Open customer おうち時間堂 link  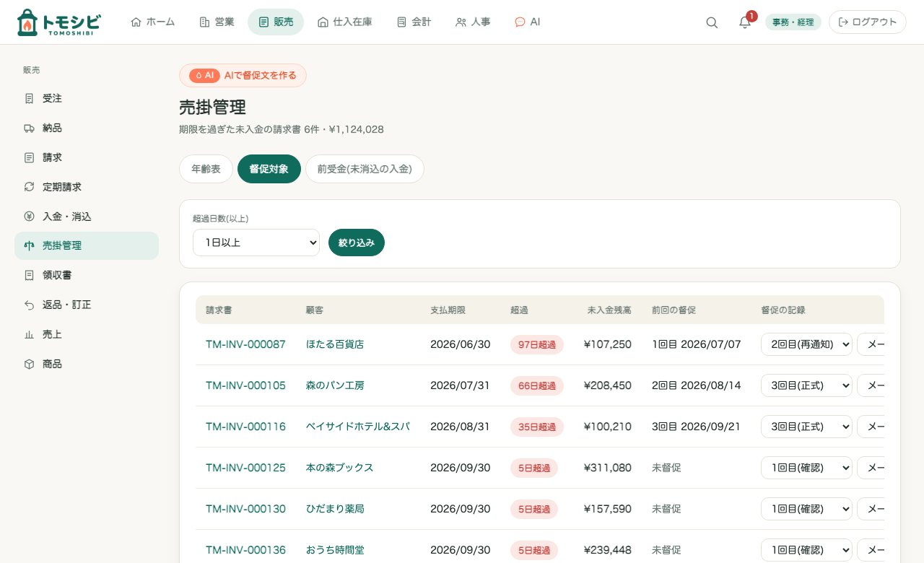point(335,550)
